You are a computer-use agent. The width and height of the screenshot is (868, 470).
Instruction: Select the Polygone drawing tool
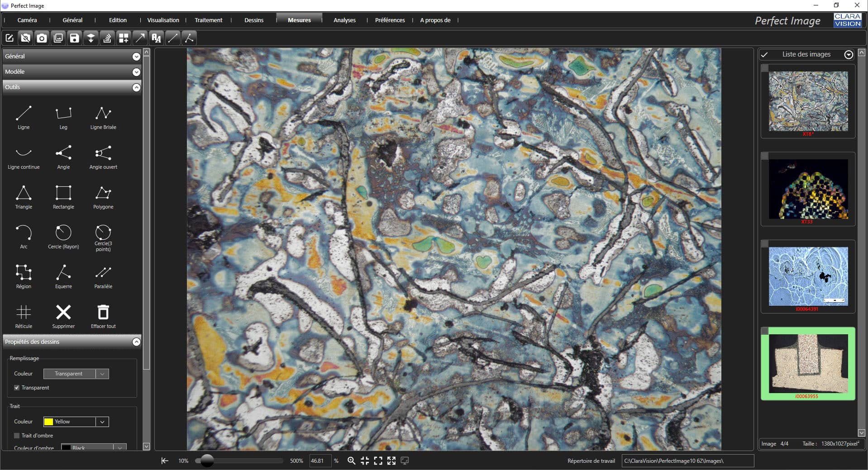pyautogui.click(x=103, y=197)
